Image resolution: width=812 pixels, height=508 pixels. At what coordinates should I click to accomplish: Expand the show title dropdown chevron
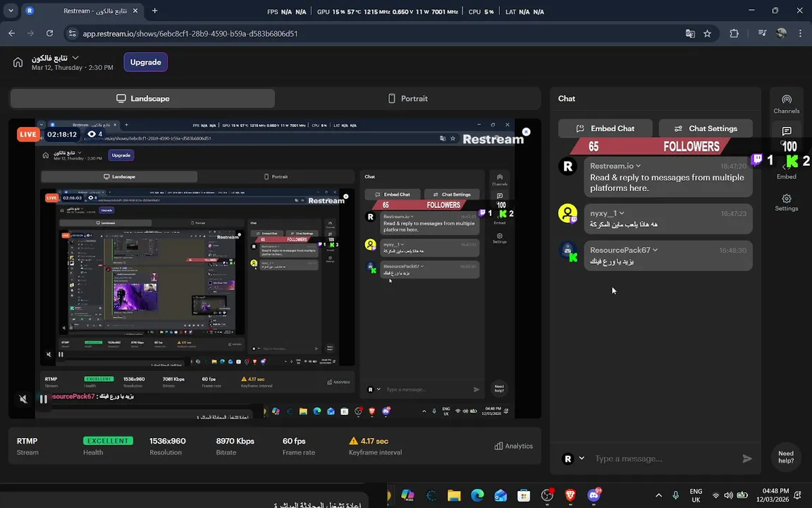(75, 58)
